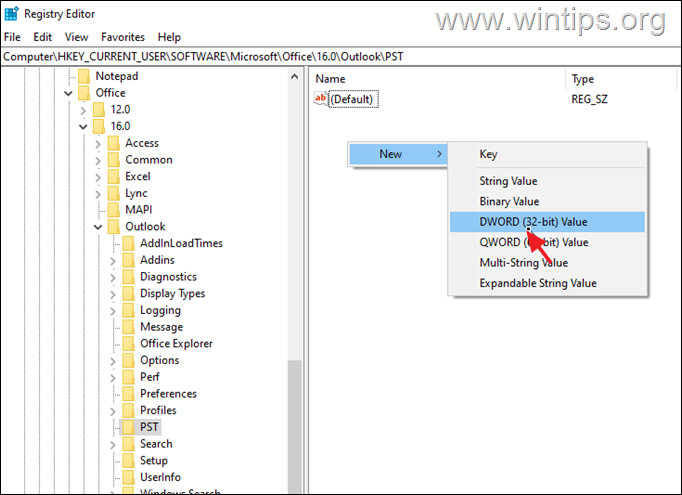682x495 pixels.
Task: Select the Diagnostics tree item label
Action: (168, 277)
